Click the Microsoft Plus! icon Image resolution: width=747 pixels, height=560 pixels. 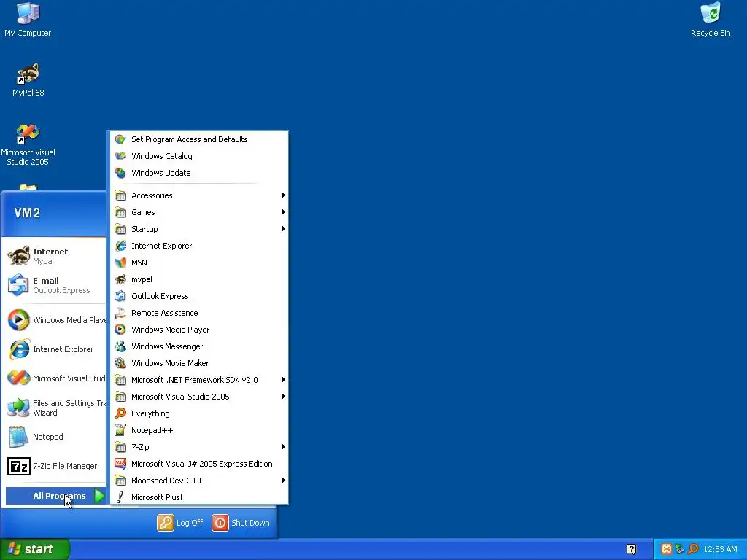120,497
